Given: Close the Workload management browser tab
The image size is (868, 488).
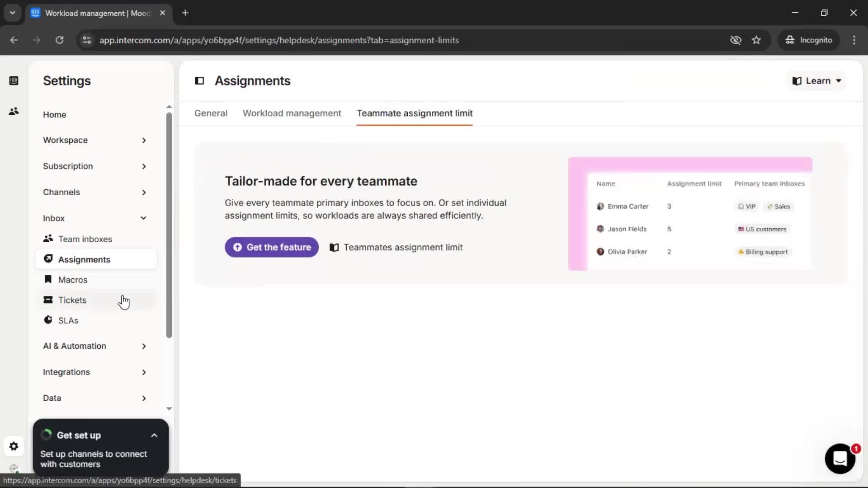Looking at the screenshot, I should pos(162,13).
